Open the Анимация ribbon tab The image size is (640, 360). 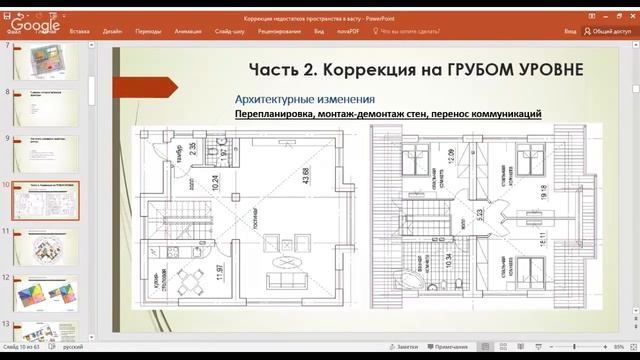(188, 31)
